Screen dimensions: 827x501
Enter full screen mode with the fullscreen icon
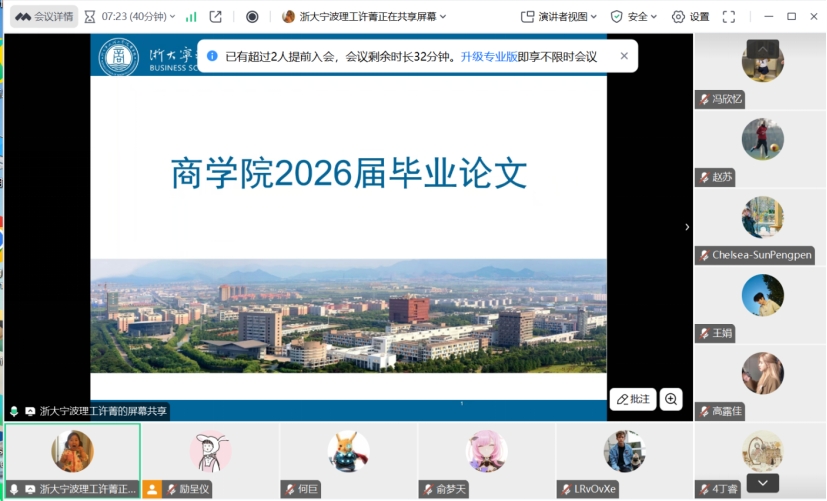coord(729,17)
